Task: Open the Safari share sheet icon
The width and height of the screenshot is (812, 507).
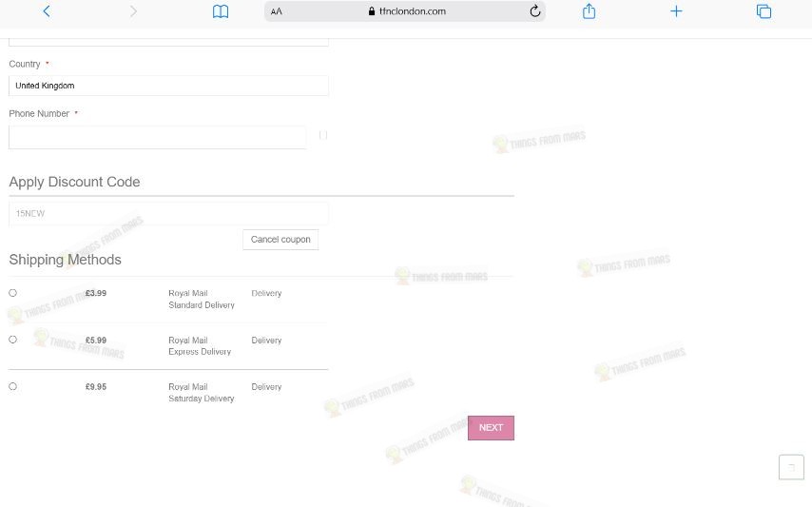Action: 589,10
